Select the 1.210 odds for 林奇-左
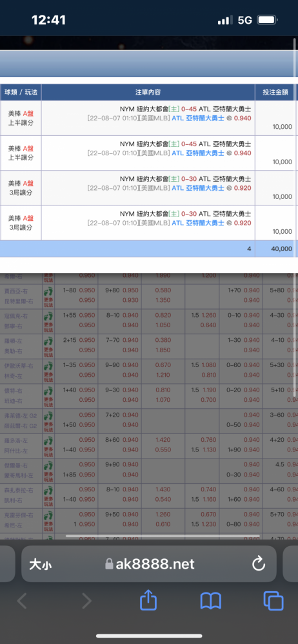 [163, 375]
